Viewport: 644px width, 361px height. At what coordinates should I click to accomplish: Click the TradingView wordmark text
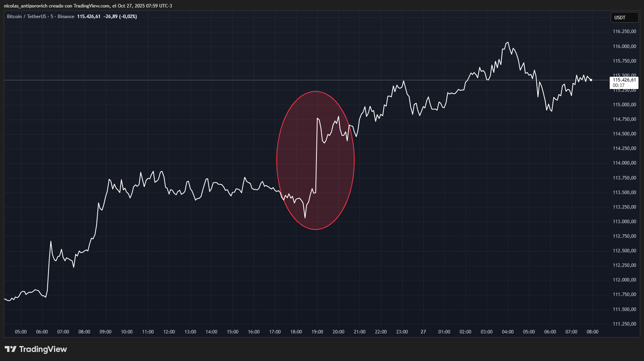(x=43, y=349)
